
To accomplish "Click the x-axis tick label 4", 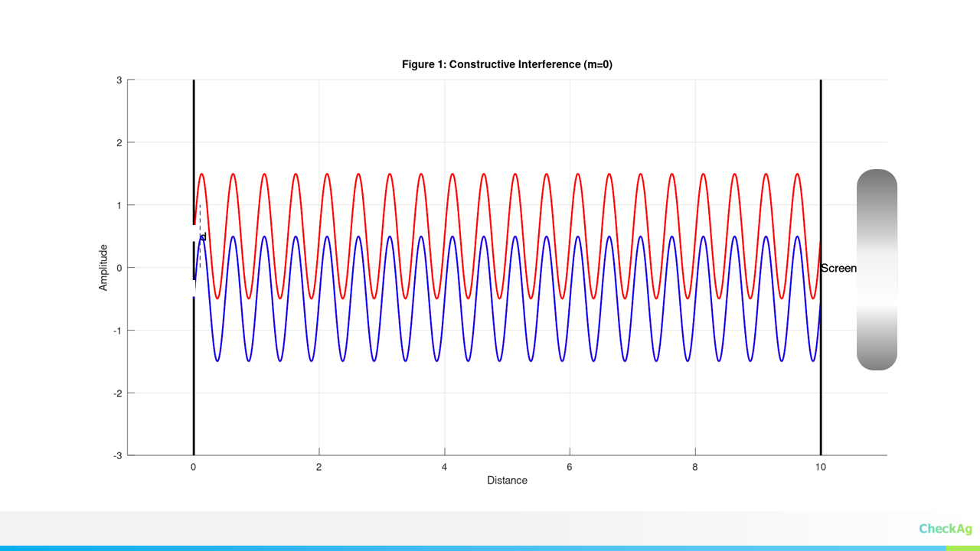I will (444, 466).
